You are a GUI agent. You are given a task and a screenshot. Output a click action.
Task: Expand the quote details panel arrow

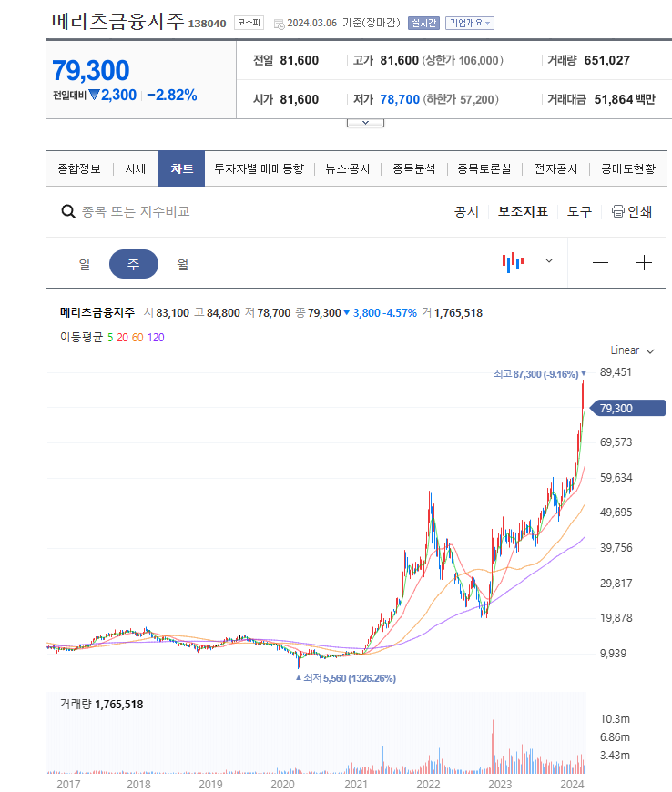coord(365,123)
